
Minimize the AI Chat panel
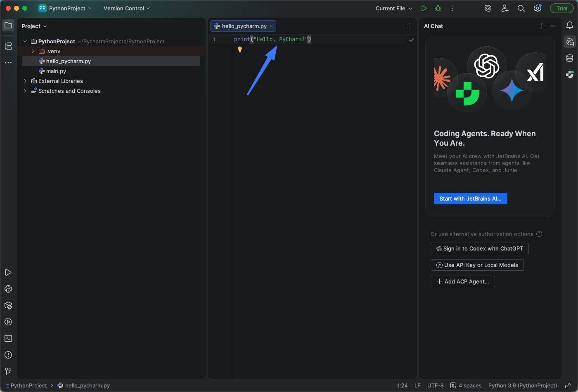tap(552, 26)
